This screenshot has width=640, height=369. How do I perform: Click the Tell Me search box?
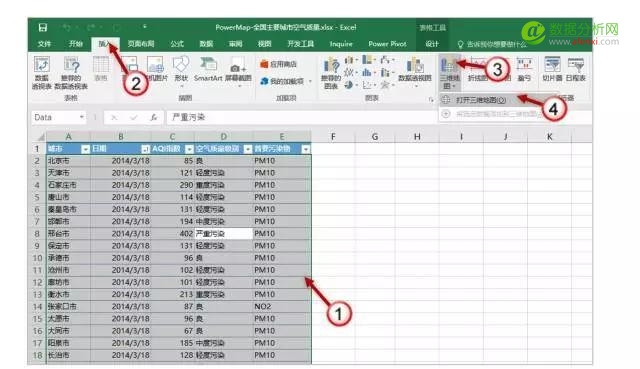[492, 44]
